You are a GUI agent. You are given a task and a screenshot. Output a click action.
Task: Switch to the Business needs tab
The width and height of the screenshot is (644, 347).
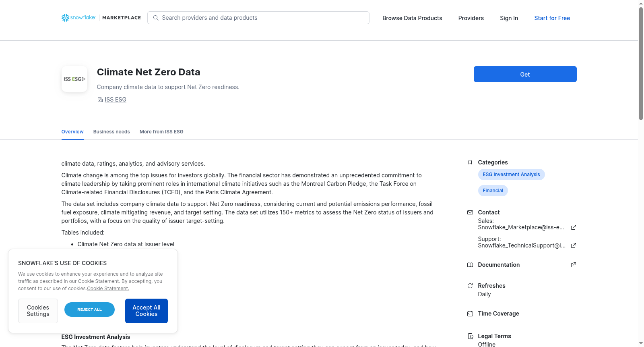coord(111,132)
